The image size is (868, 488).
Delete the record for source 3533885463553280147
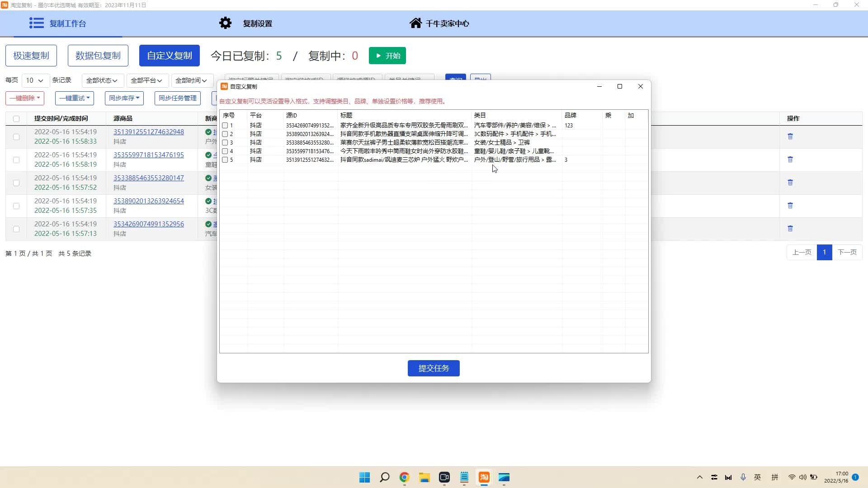pyautogui.click(x=790, y=182)
